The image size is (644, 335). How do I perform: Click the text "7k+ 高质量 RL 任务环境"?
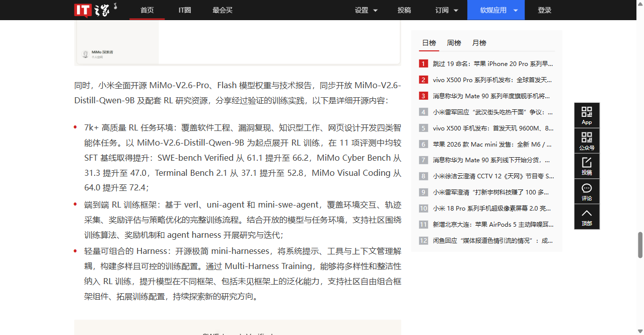128,127
